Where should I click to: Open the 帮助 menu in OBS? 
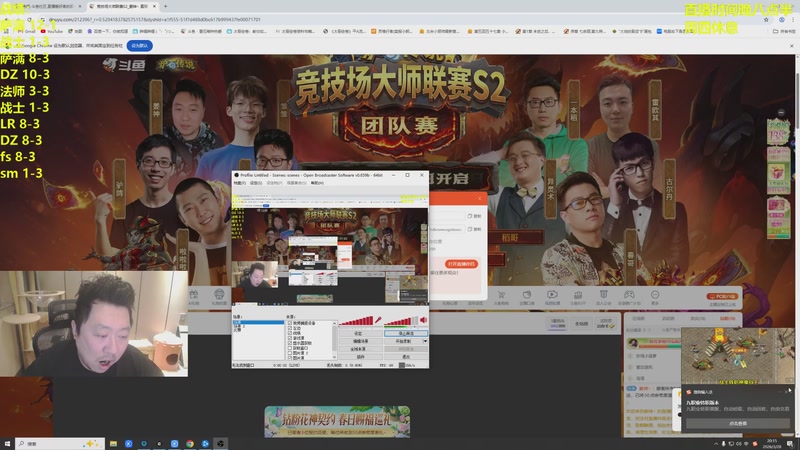317,183
